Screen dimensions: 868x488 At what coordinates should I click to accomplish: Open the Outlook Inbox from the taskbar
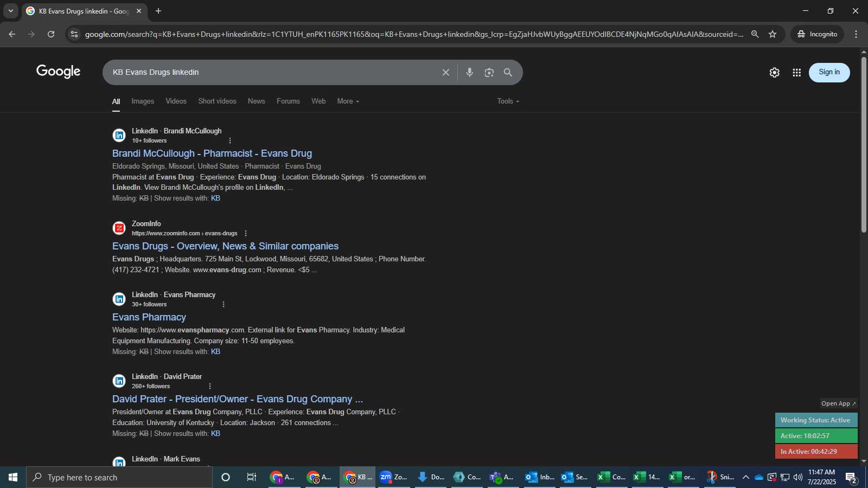[x=540, y=477]
